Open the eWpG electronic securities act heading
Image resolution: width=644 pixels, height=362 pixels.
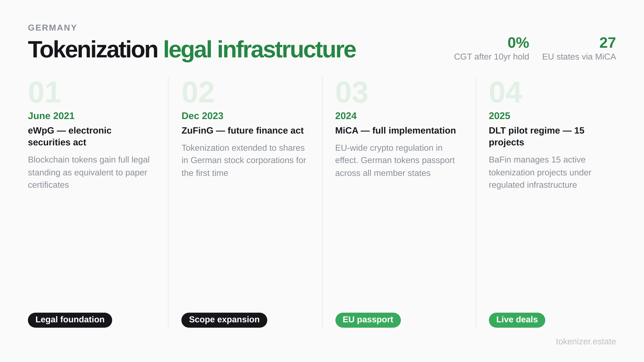[70, 136]
